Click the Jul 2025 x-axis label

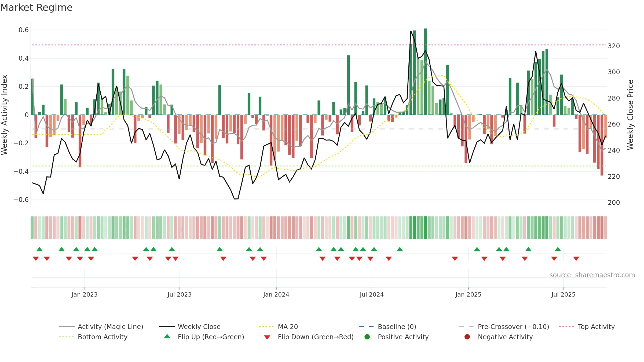(563, 294)
